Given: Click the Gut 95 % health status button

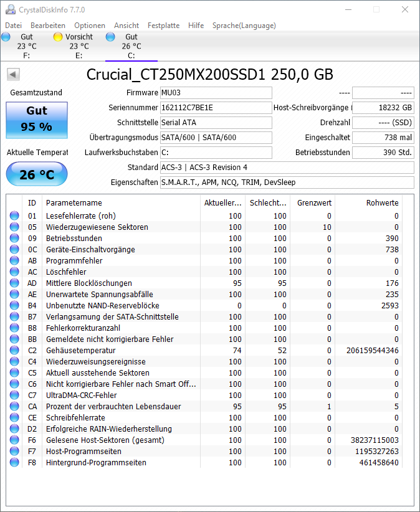Looking at the screenshot, I should (x=37, y=120).
